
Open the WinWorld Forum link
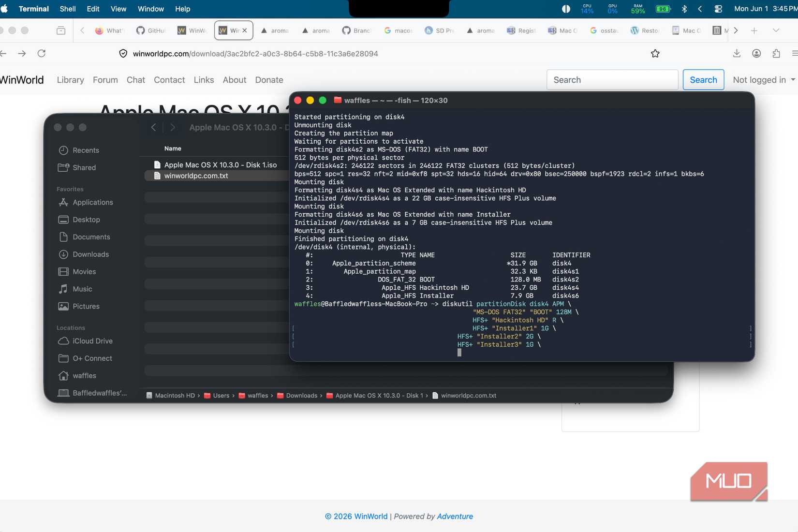(105, 80)
